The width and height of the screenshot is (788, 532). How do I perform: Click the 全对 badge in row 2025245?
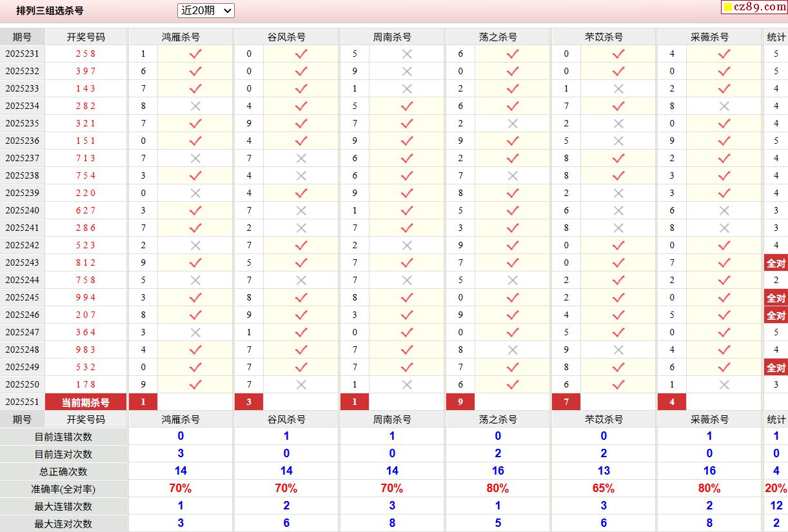[776, 298]
